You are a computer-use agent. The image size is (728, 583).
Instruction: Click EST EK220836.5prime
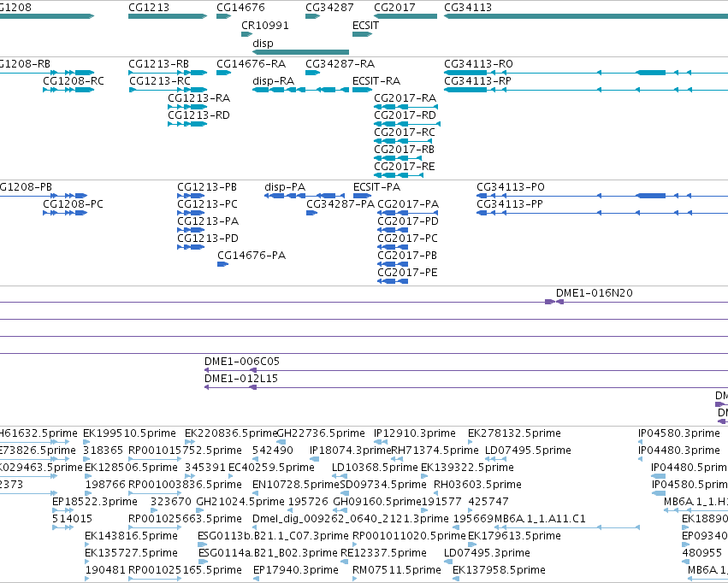pos(231,433)
